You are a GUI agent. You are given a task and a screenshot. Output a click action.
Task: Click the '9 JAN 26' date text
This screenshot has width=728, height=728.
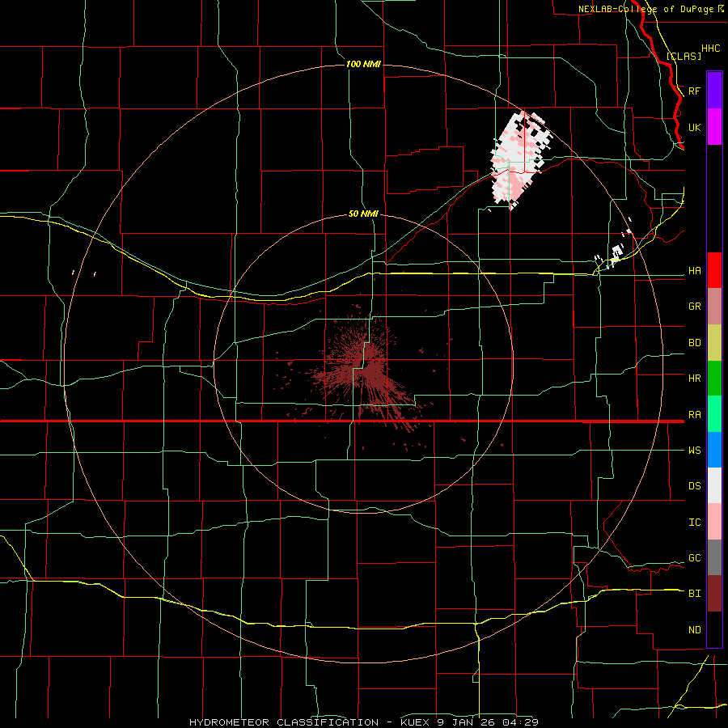(465, 722)
